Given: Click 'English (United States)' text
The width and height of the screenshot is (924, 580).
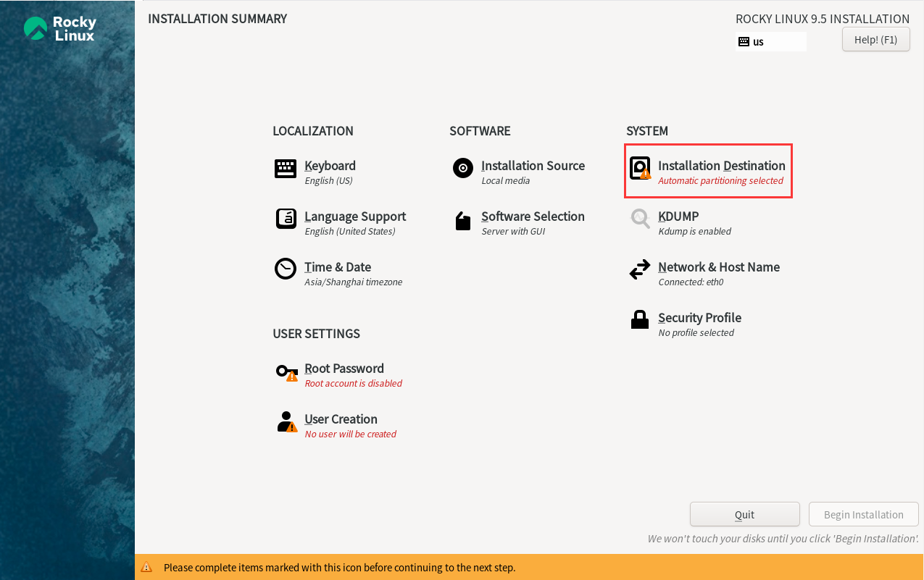Looking at the screenshot, I should (349, 232).
